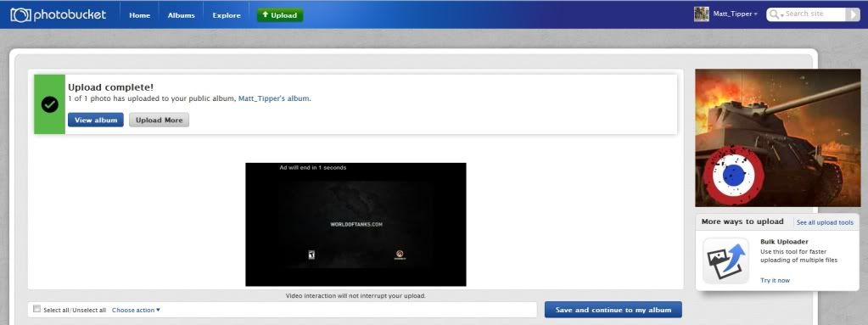Screen dimensions: 868x325
Task: Click the search submit arrow button
Action: [x=853, y=14]
